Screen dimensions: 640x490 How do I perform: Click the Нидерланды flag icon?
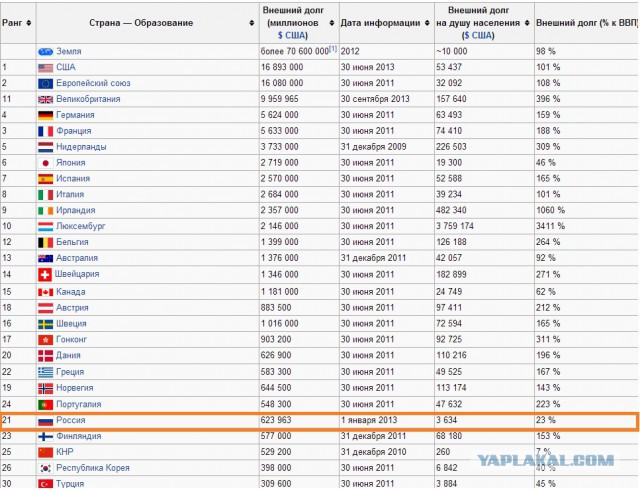[45, 147]
